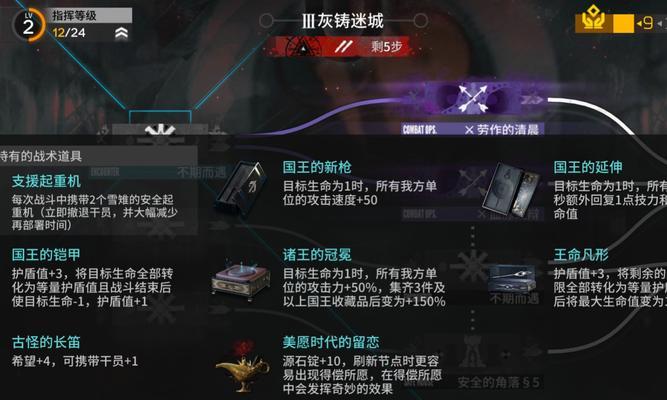Open the 支援起重机 item entry
667x400 pixels.
click(x=94, y=203)
